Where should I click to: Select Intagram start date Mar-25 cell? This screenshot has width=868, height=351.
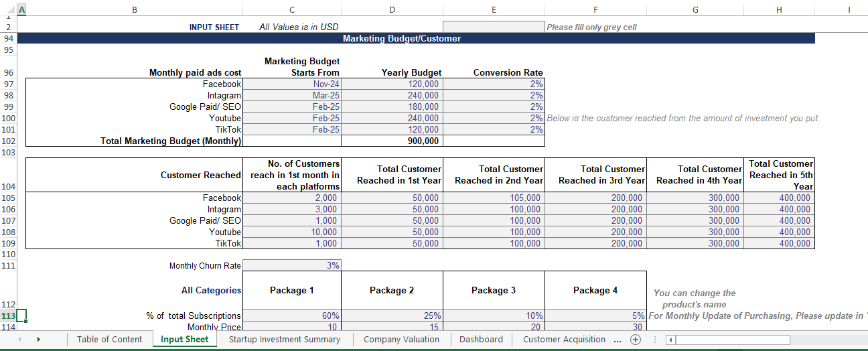tap(292, 96)
